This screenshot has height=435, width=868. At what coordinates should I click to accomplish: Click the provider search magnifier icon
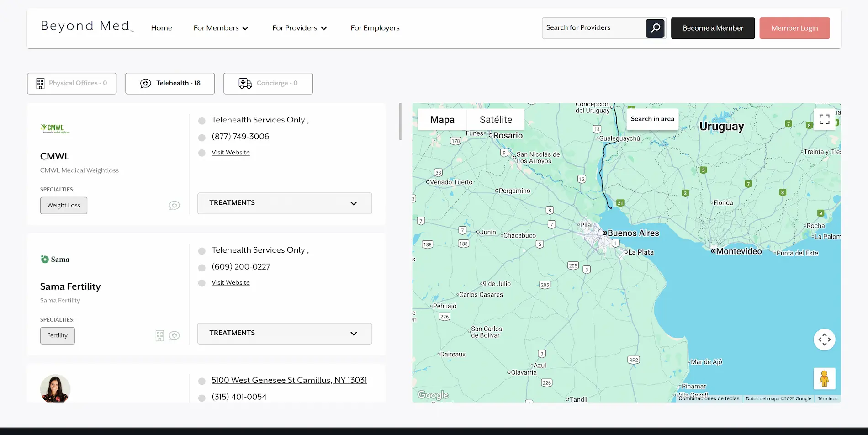(655, 28)
